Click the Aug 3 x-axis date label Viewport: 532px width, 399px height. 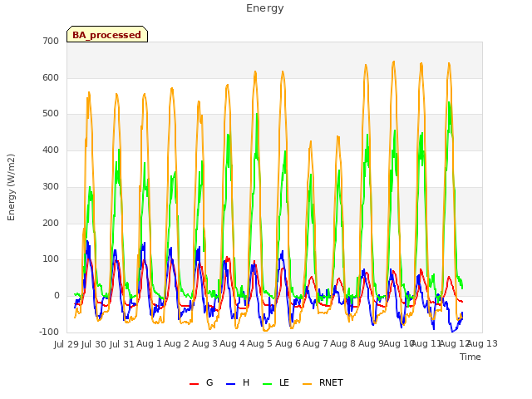point(204,343)
